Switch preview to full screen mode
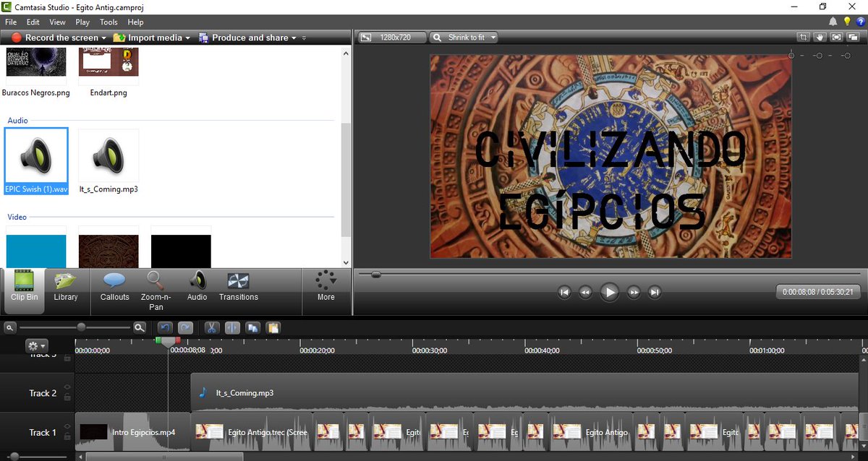868x461 pixels. point(836,37)
